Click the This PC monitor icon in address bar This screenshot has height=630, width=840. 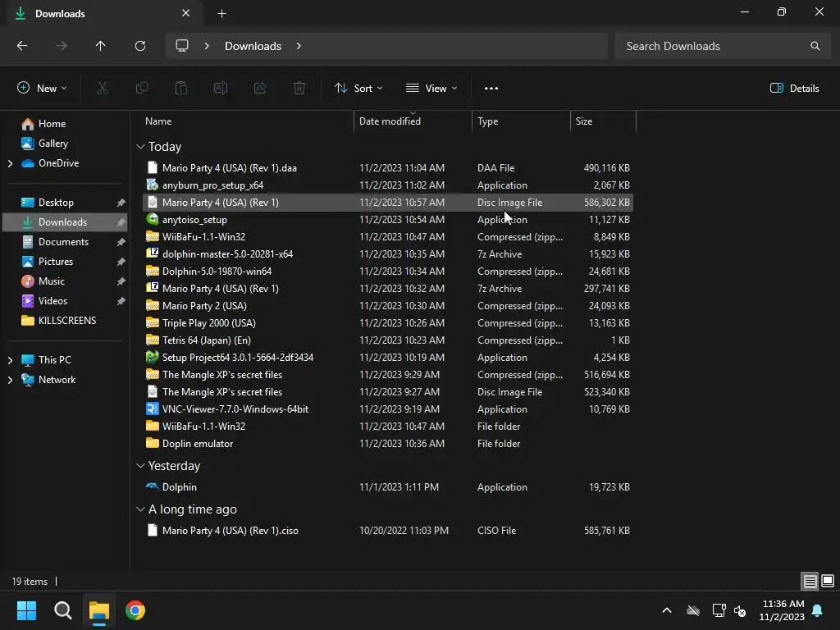click(x=182, y=46)
